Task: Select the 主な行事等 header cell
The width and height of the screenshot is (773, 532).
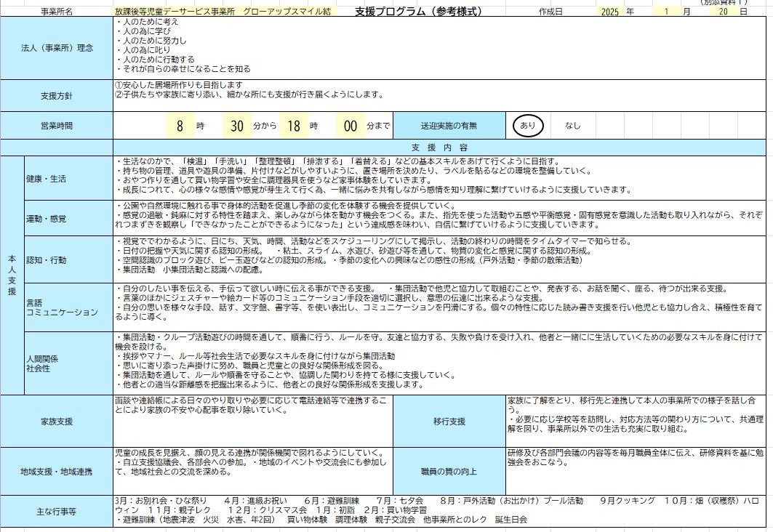Action: 57,512
